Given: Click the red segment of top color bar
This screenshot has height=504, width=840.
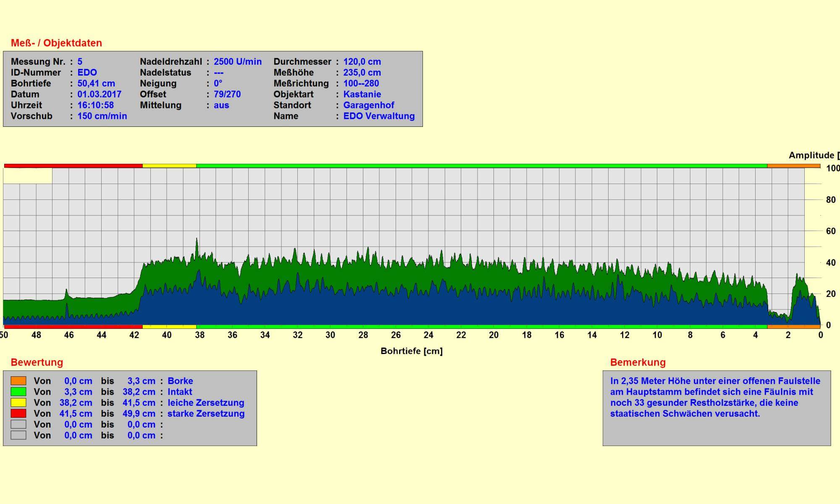Looking at the screenshot, I should (x=73, y=166).
